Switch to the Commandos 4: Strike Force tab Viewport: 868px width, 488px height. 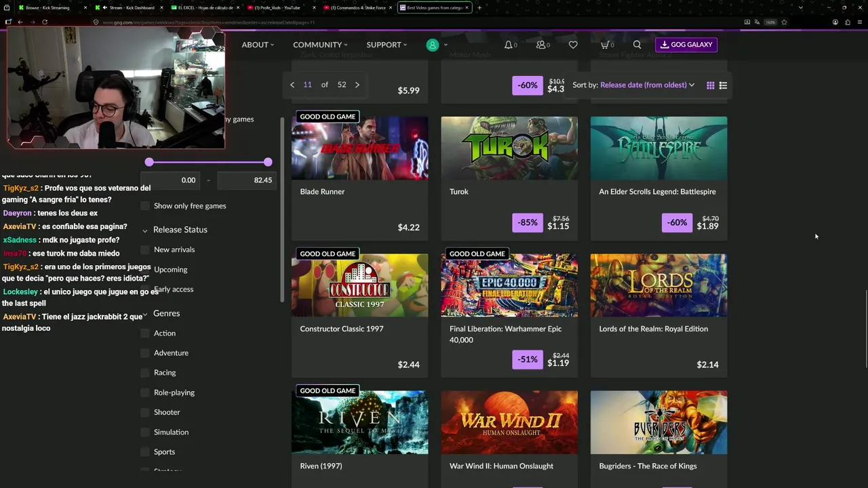pyautogui.click(x=357, y=7)
